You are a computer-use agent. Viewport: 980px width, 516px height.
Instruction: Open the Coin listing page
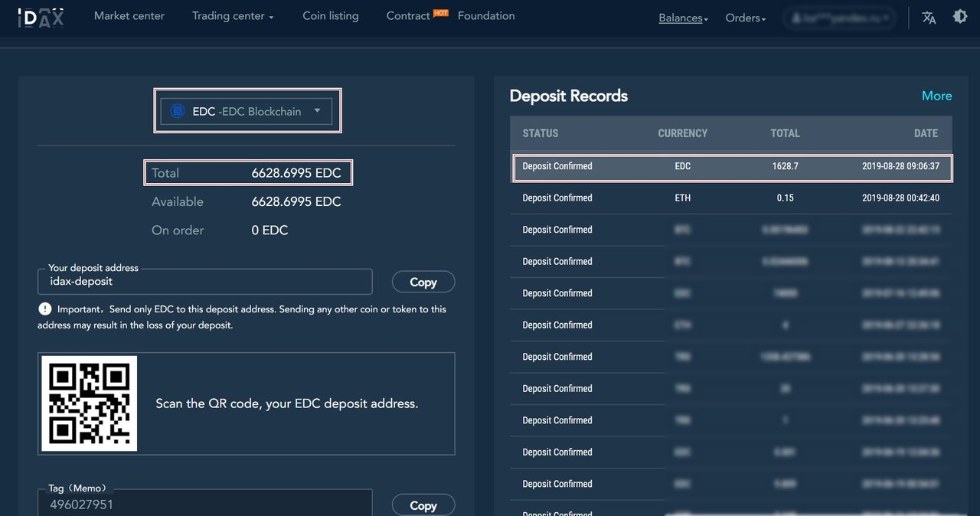point(331,16)
